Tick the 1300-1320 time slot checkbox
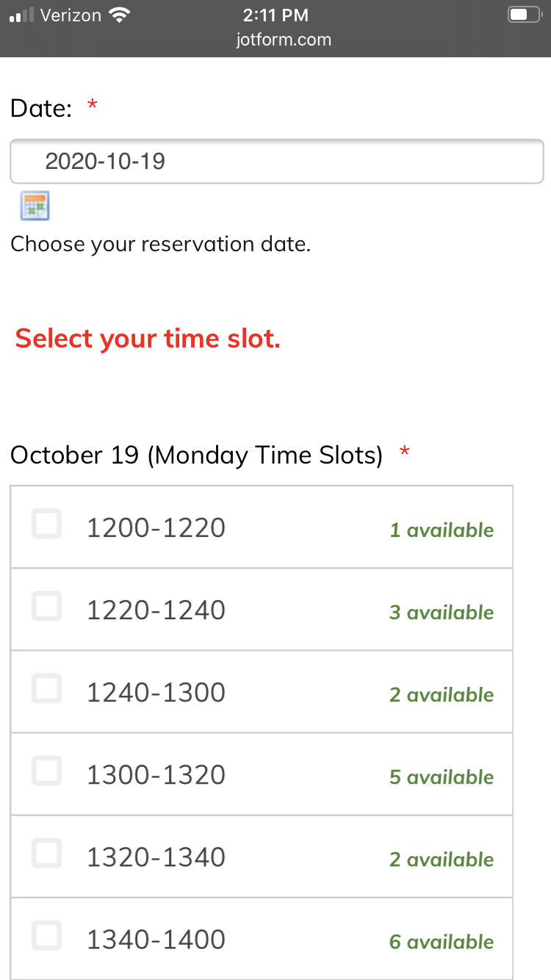Viewport: 551px width, 980px height. pyautogui.click(x=47, y=771)
